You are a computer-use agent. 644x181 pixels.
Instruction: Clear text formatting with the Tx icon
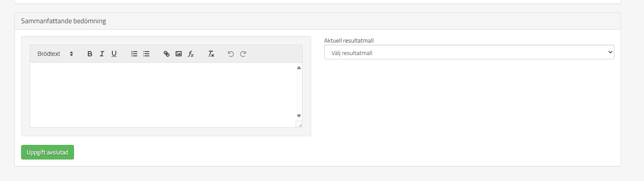(x=211, y=54)
